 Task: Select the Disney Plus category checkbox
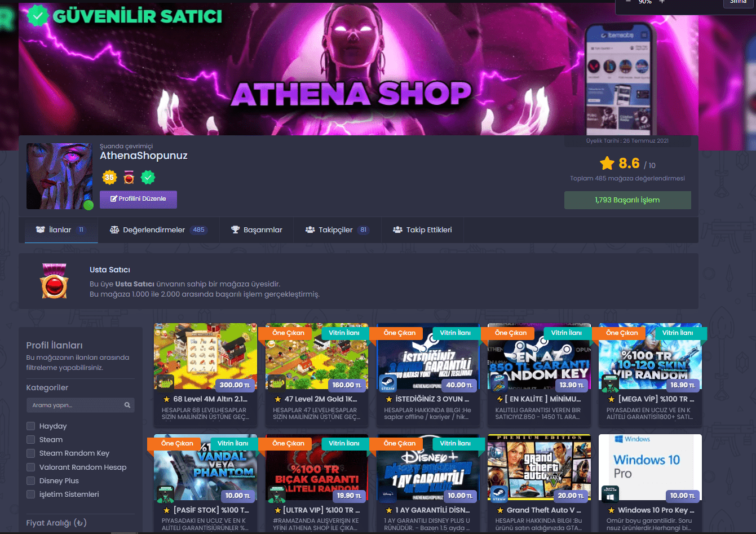30,480
